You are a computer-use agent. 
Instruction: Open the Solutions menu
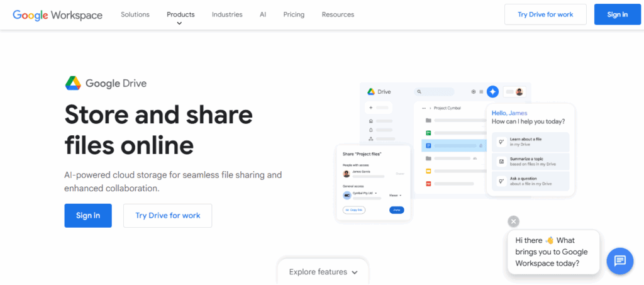135,14
